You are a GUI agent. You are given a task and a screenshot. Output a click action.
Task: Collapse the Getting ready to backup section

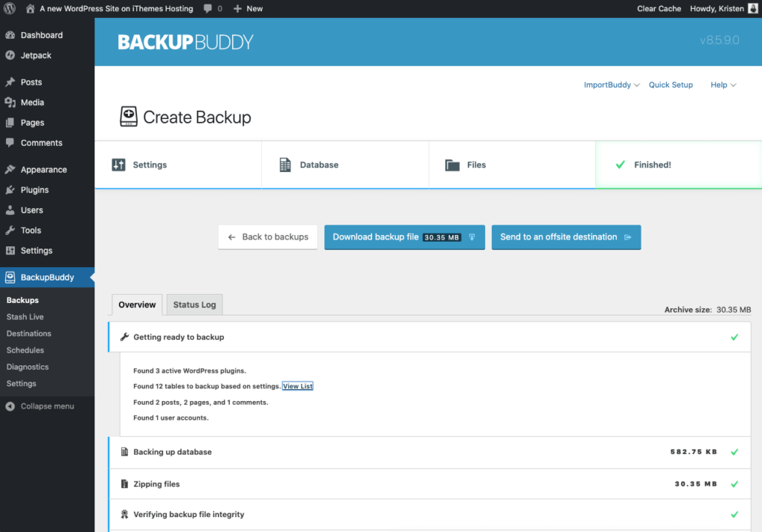(429, 337)
